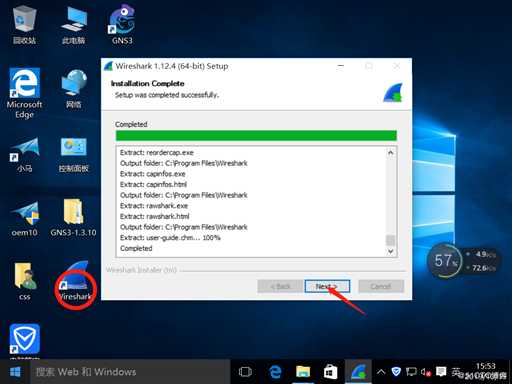Select log line 'Extract: rawshark.html'

pyautogui.click(x=155, y=217)
